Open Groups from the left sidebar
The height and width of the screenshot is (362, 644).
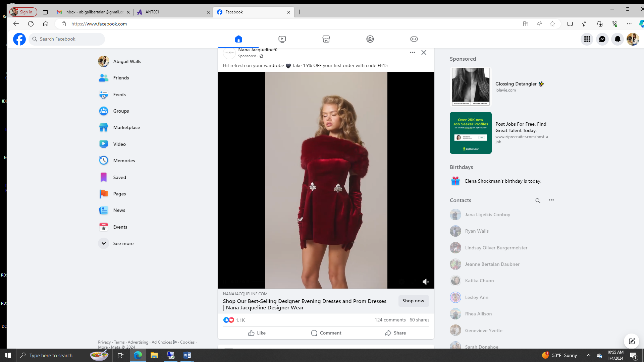tap(121, 111)
